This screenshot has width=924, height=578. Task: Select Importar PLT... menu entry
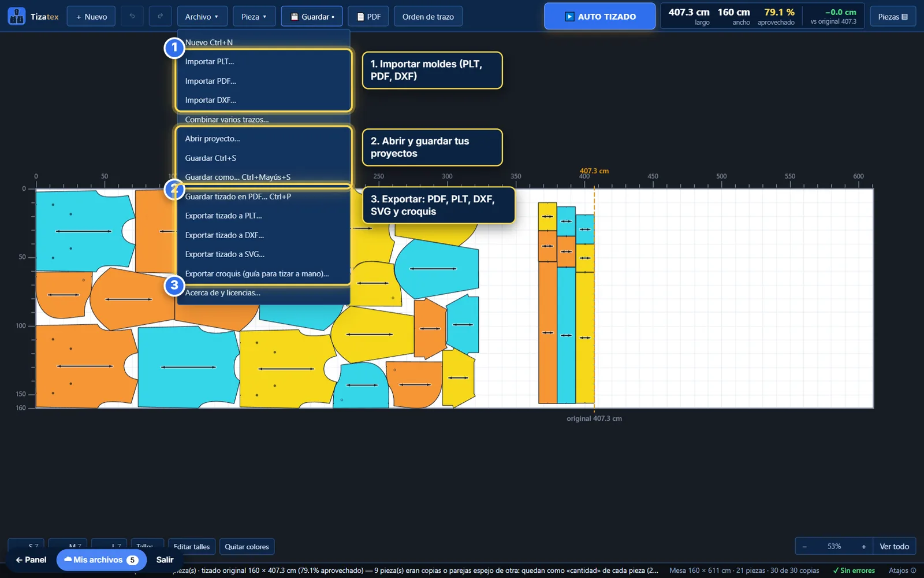click(263, 61)
